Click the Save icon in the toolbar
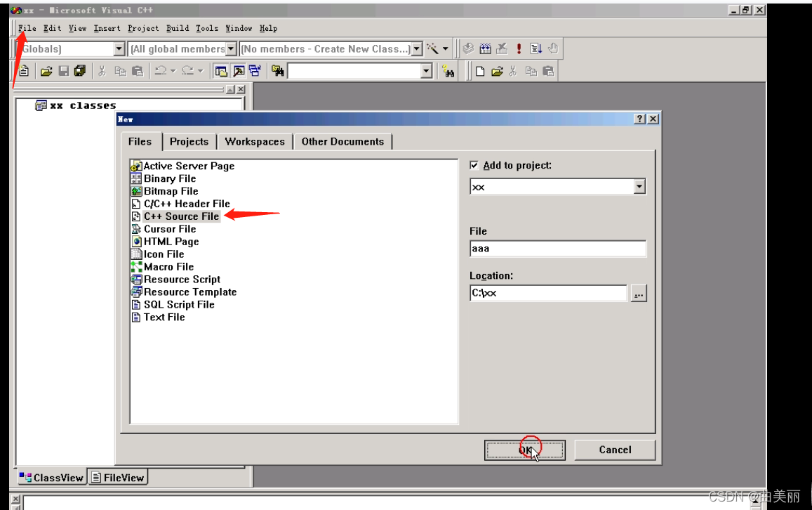812x510 pixels. tap(63, 71)
